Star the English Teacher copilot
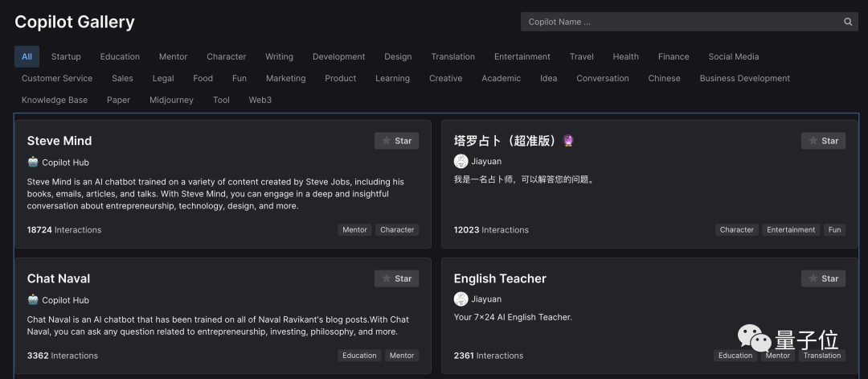The width and height of the screenshot is (868, 379). pyautogui.click(x=823, y=278)
